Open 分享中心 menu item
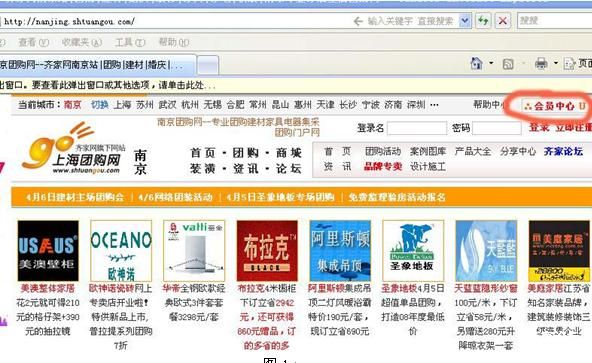Viewport: 592px width, 363px height. coord(518,151)
